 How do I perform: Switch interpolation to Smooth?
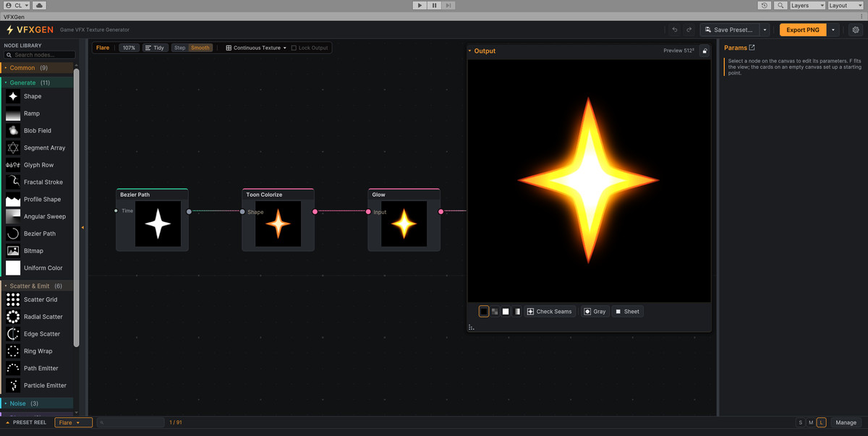pyautogui.click(x=200, y=48)
